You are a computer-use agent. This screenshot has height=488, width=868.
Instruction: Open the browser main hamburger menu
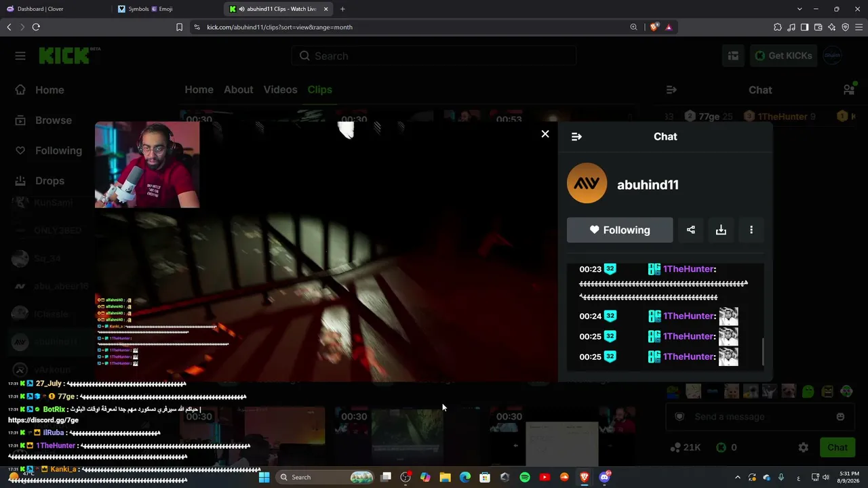(859, 27)
